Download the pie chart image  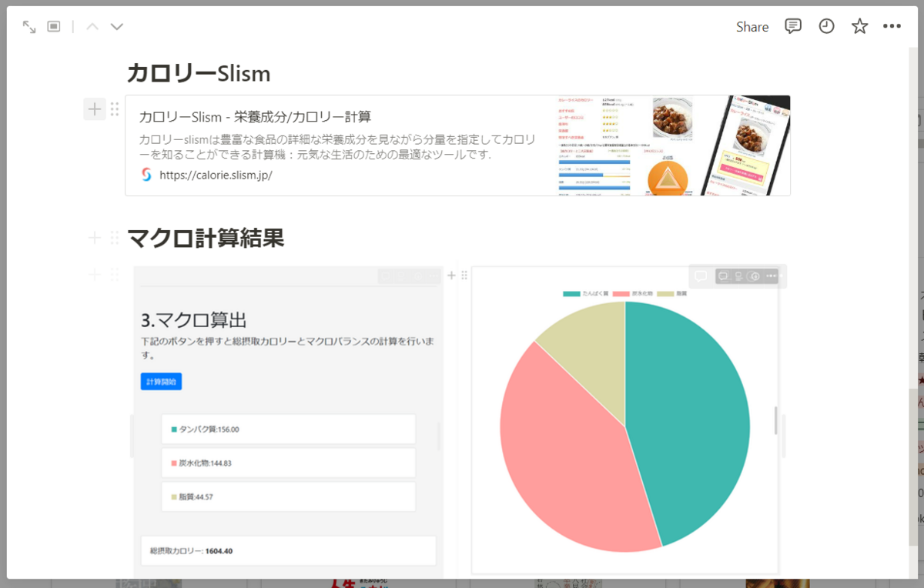[755, 276]
